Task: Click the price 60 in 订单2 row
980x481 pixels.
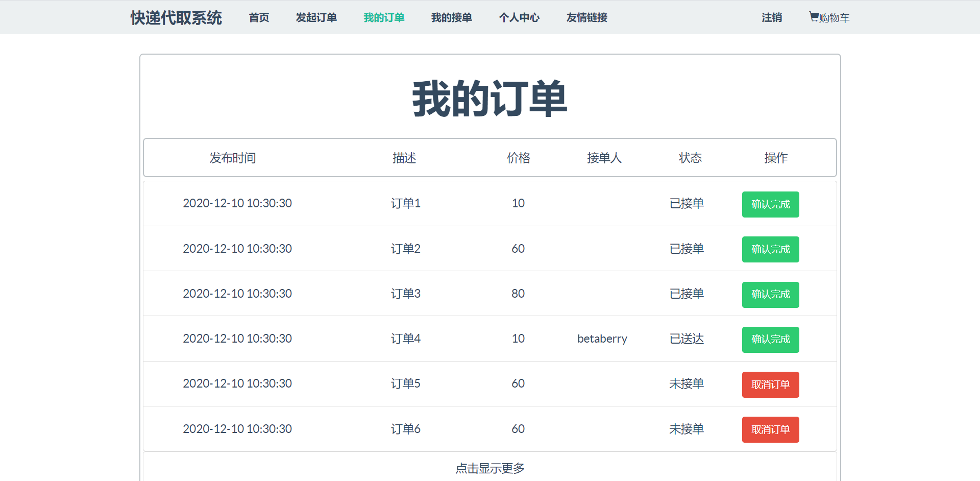Action: tap(518, 249)
